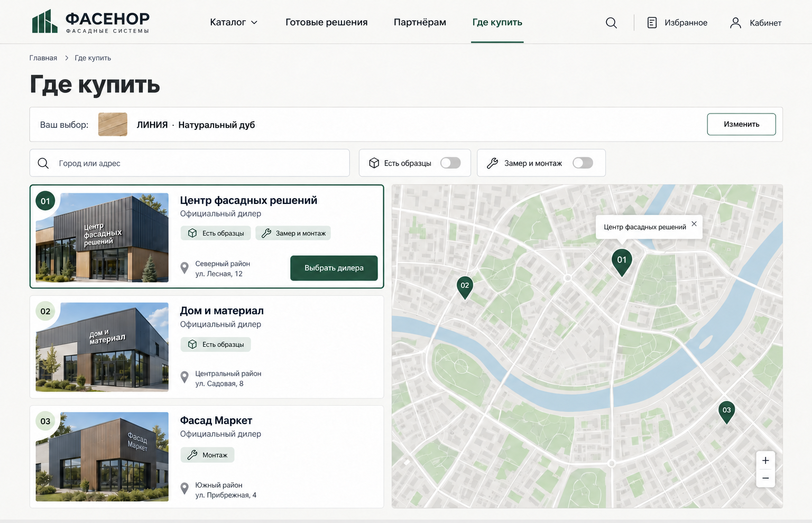Click map pin 02
This screenshot has height=523, width=812.
coord(465,287)
